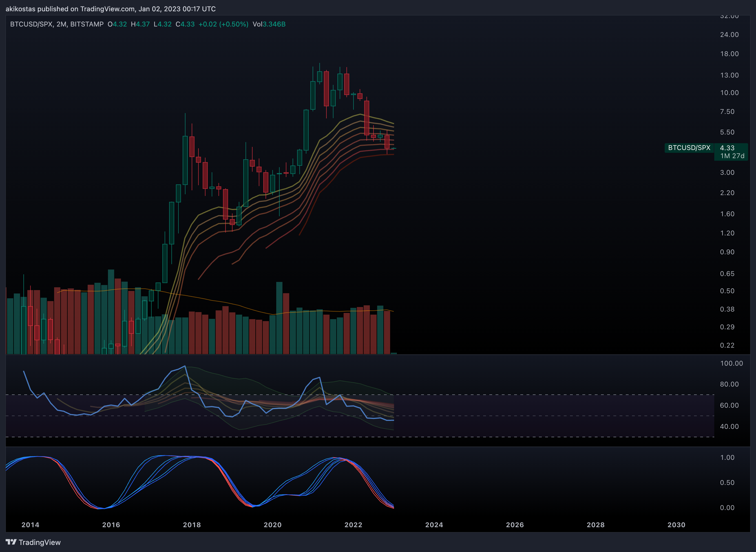This screenshot has height=552, width=756.
Task: Click the 18.00 price scale label
Action: (x=730, y=54)
